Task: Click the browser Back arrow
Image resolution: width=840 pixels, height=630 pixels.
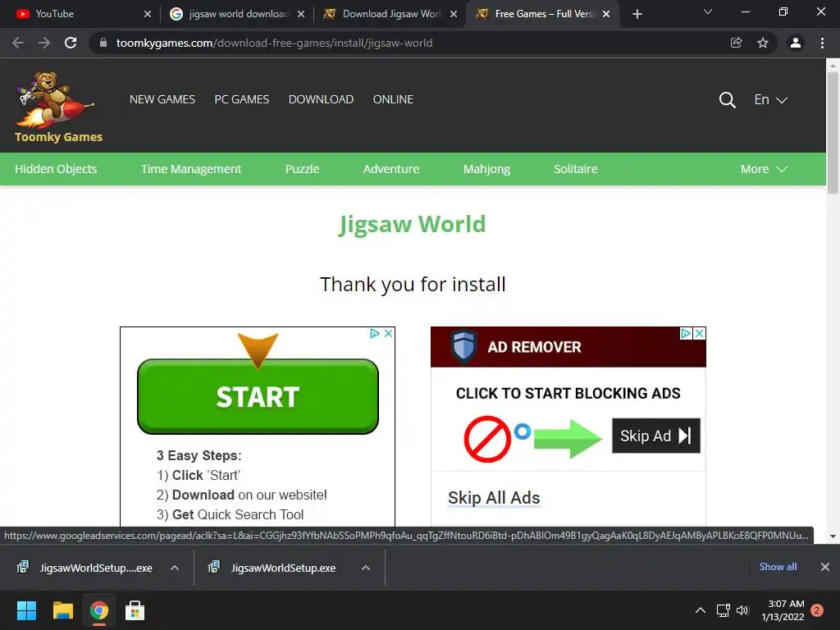Action: coord(18,43)
